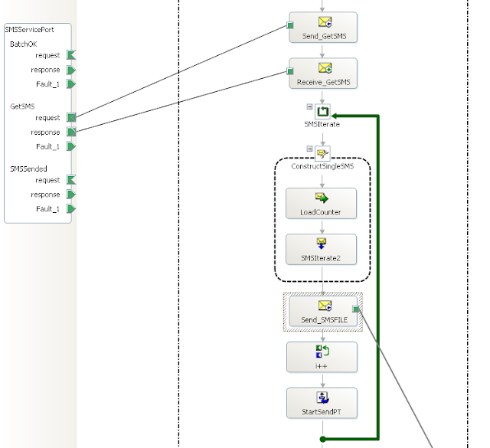Image resolution: width=490 pixels, height=448 pixels.
Task: Select the Send_SMSFILE send shape
Action: [323, 312]
